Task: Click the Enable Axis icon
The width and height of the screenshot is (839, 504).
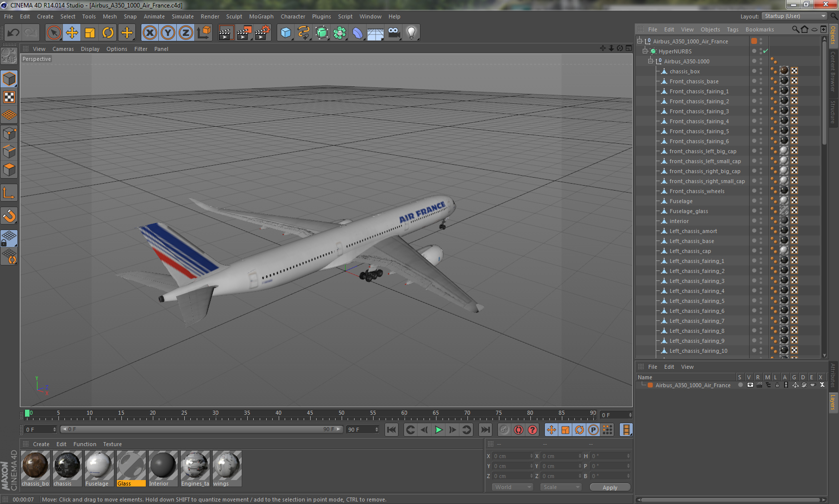Action: (x=9, y=193)
